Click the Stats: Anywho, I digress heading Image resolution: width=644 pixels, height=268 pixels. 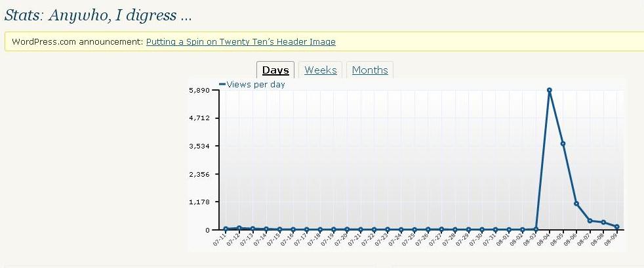(98, 14)
